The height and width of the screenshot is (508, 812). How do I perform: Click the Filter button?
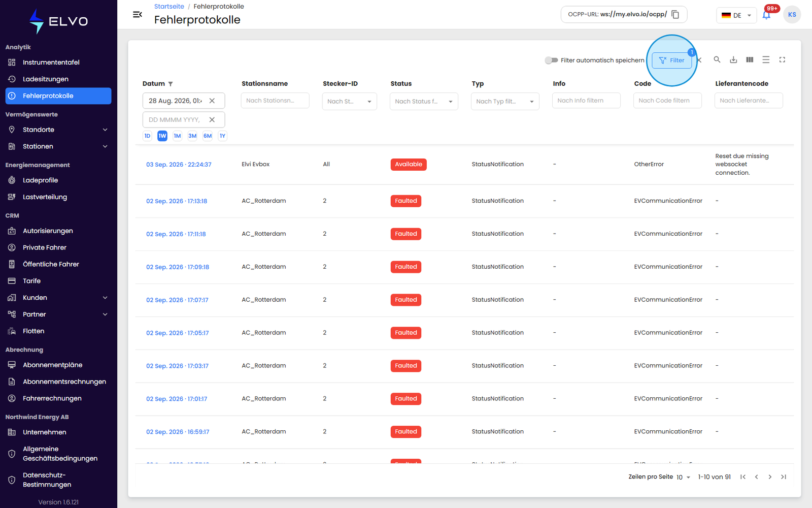click(x=671, y=60)
